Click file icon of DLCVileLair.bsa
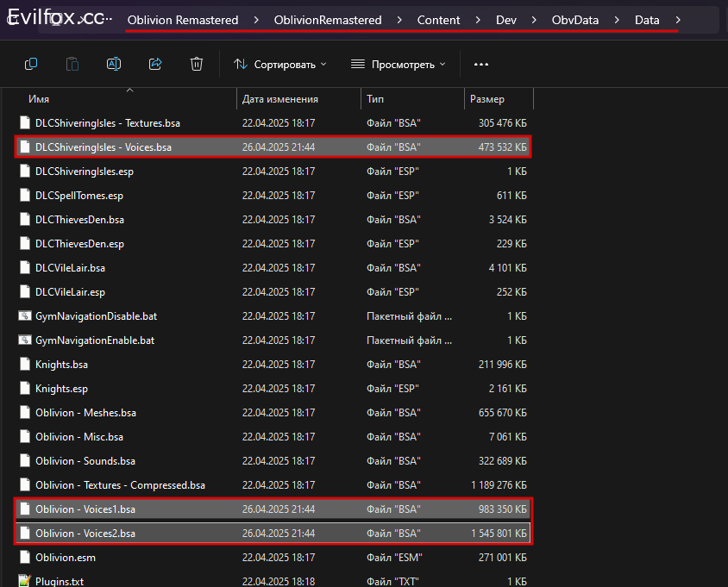The width and height of the screenshot is (728, 587). (x=25, y=267)
